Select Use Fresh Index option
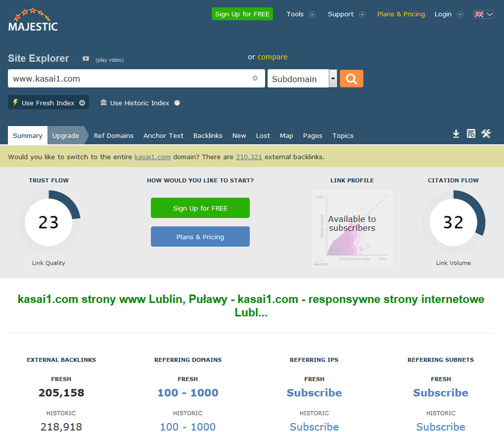This screenshot has height=432, width=504. (48, 103)
